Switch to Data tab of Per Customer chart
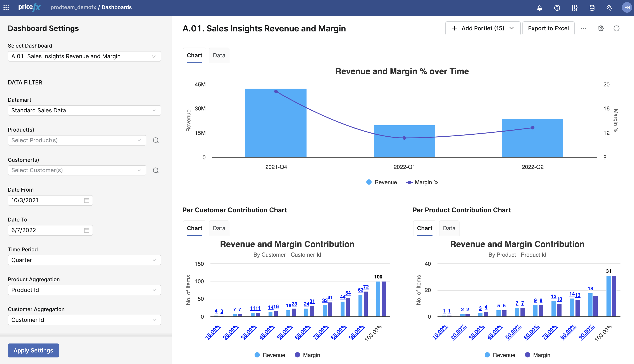The width and height of the screenshot is (634, 364). (x=219, y=228)
